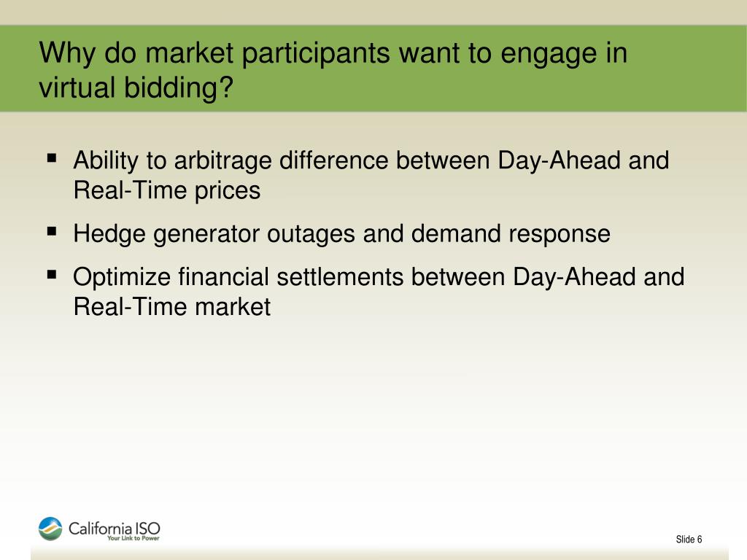Click the word 'arbitrage' in first bullet
This screenshot has height=560, width=747.
(x=222, y=161)
